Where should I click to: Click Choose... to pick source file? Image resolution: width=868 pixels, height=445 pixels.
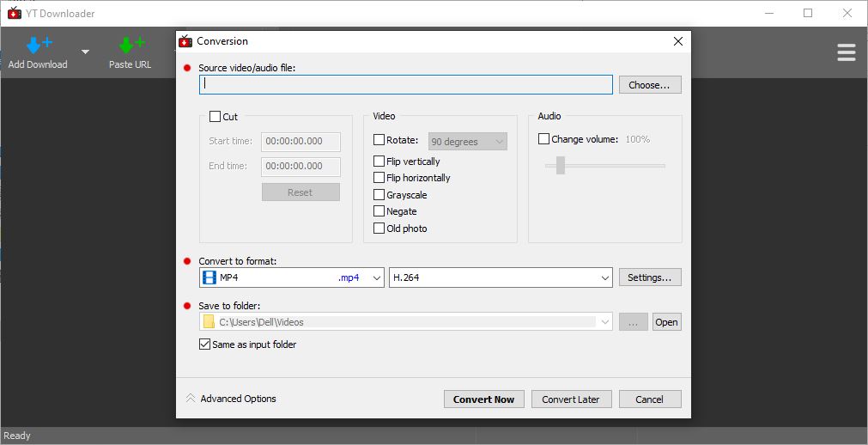650,85
